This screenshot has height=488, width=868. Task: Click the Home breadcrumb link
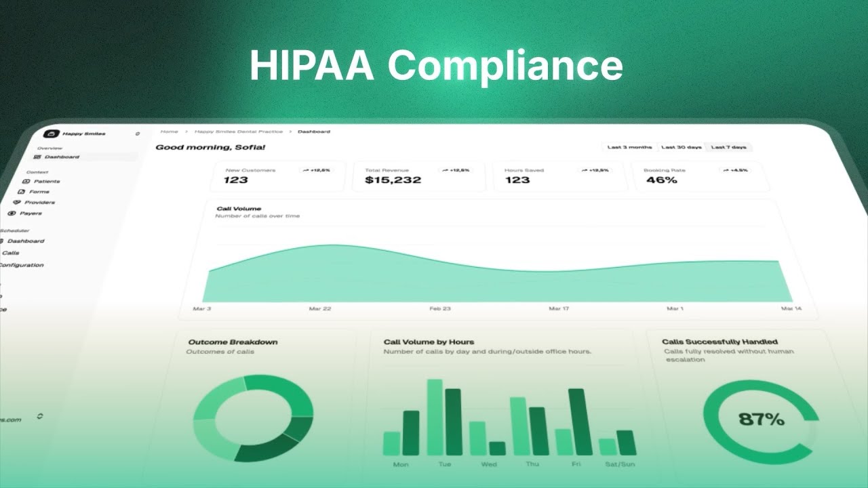coord(170,131)
